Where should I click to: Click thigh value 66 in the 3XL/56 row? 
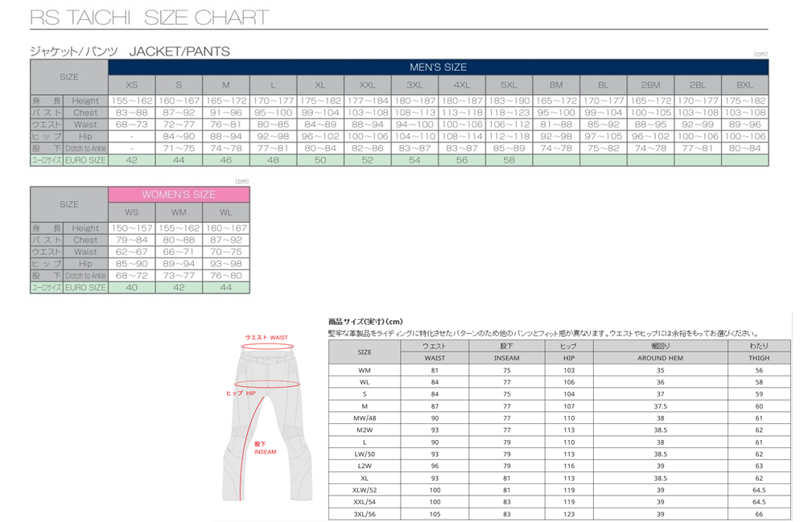click(759, 514)
